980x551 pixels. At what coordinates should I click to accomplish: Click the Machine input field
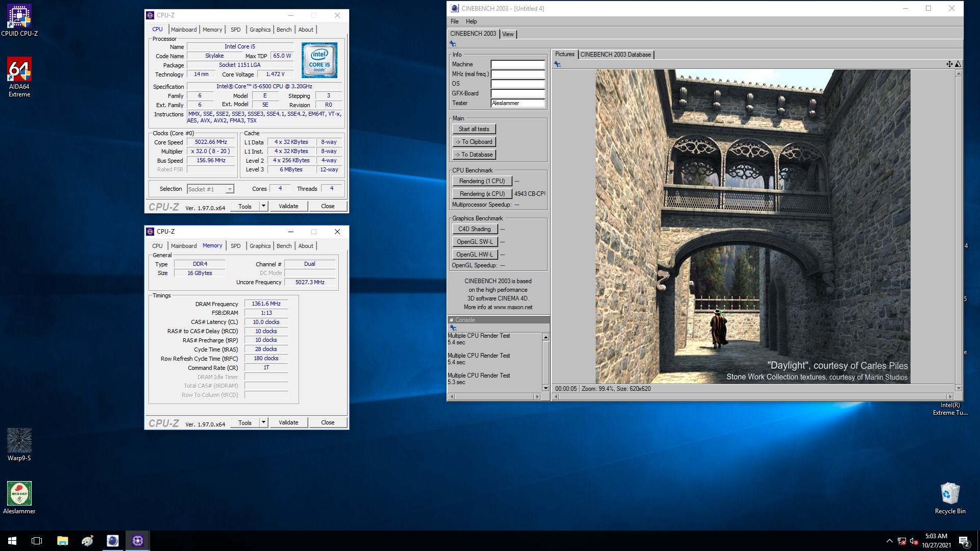[518, 64]
